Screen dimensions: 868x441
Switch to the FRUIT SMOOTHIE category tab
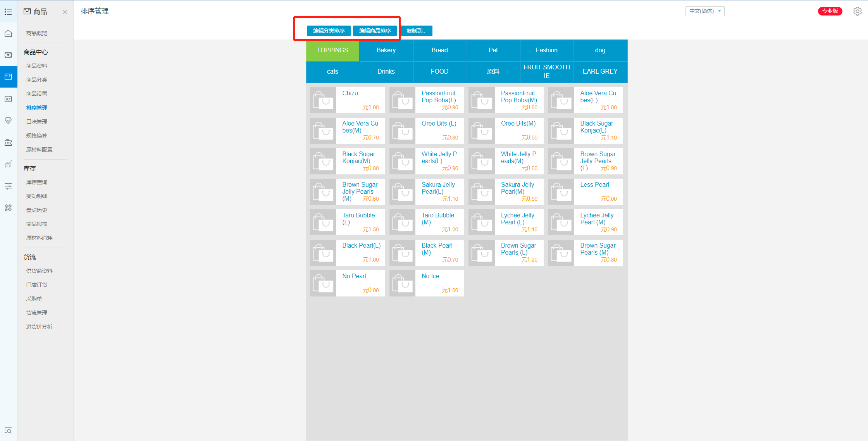[546, 72]
